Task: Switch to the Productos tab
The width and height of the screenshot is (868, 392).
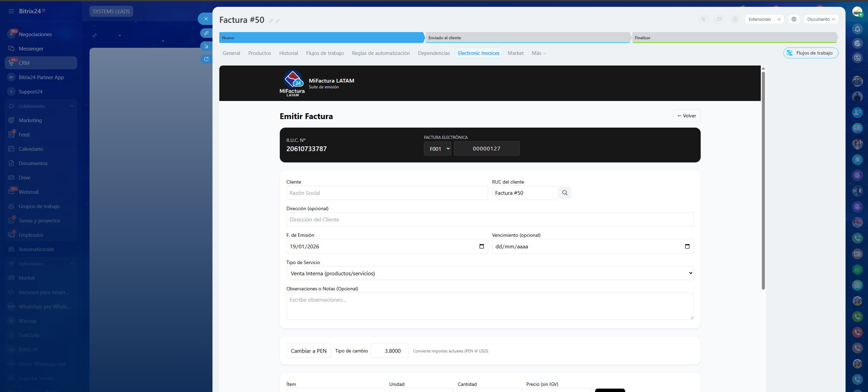Action: [259, 53]
